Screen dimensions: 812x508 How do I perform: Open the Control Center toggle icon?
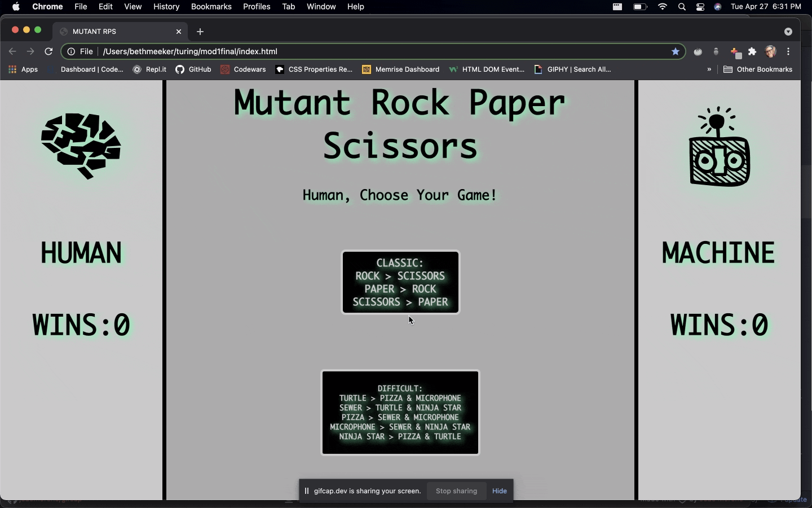point(700,7)
